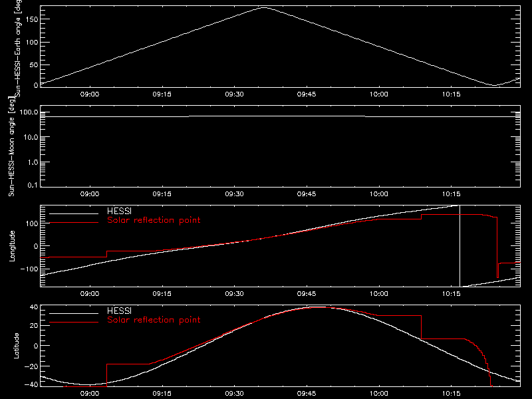Pick 09:45 label under Moon angle plot
This screenshot has height=399, width=532.
pos(307,194)
